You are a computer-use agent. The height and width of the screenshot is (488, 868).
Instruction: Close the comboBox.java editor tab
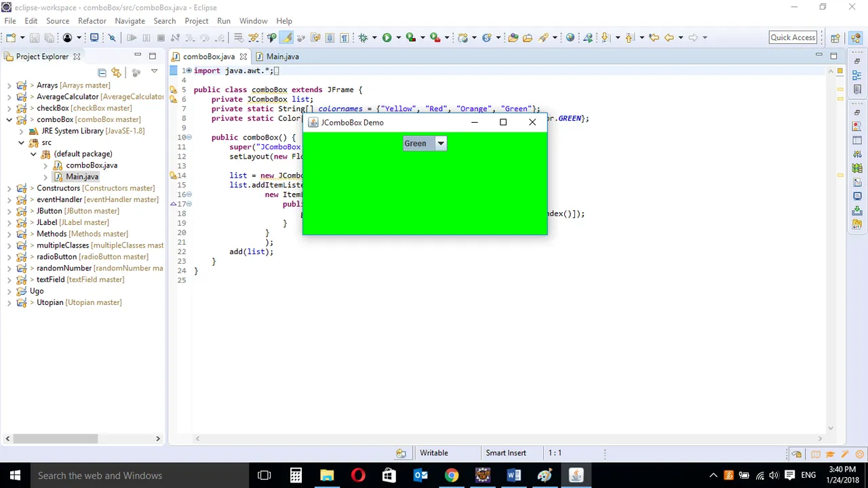pyautogui.click(x=243, y=57)
